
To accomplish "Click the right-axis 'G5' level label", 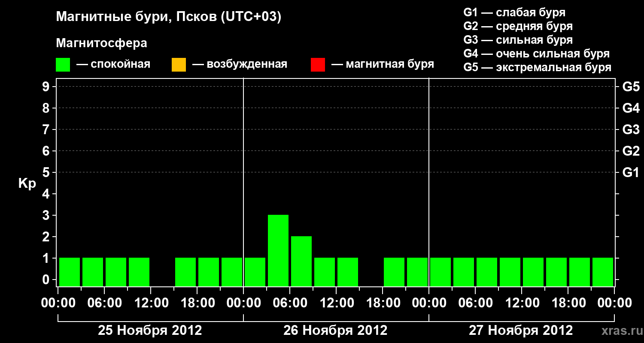I will pyautogui.click(x=631, y=87).
